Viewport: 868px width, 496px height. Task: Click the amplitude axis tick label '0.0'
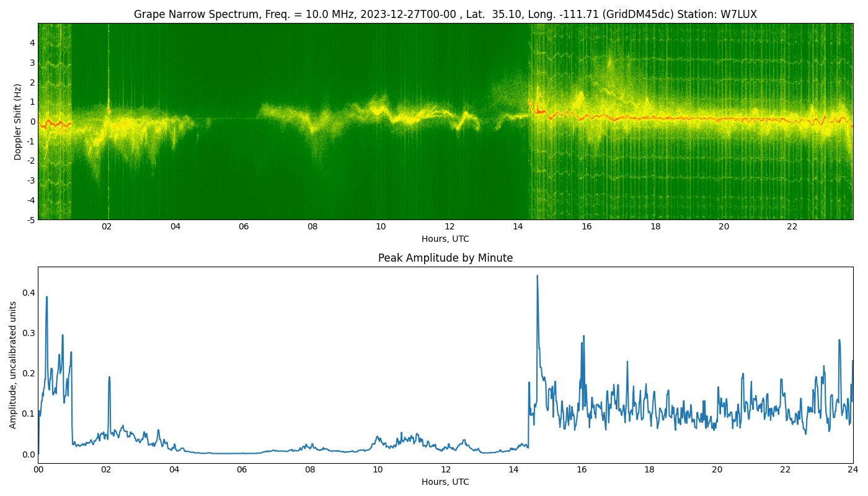(x=28, y=454)
